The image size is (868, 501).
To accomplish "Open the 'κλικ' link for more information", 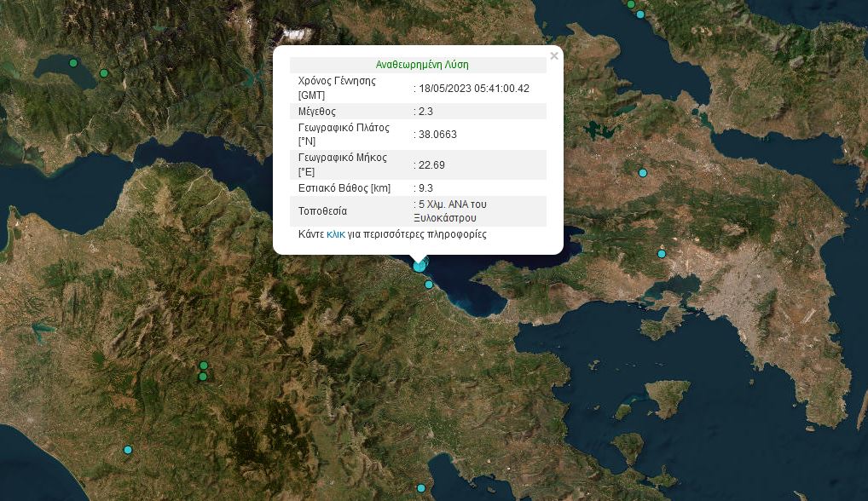I will 335,234.
